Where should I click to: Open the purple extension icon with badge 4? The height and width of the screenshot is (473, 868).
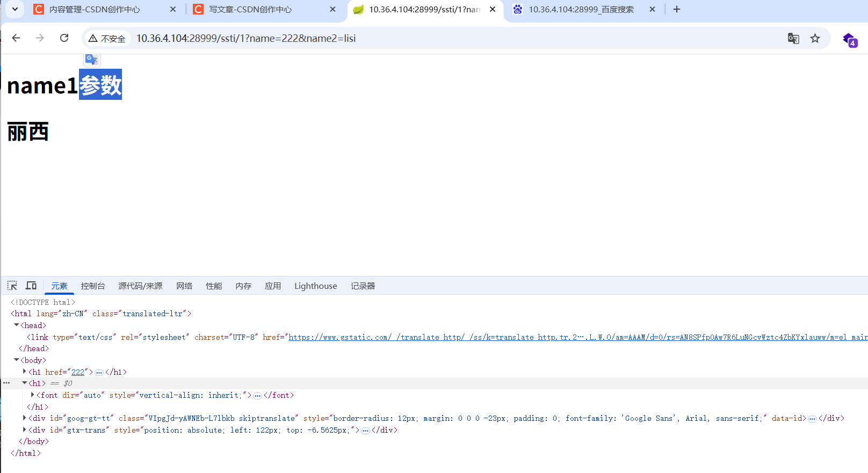tap(850, 39)
